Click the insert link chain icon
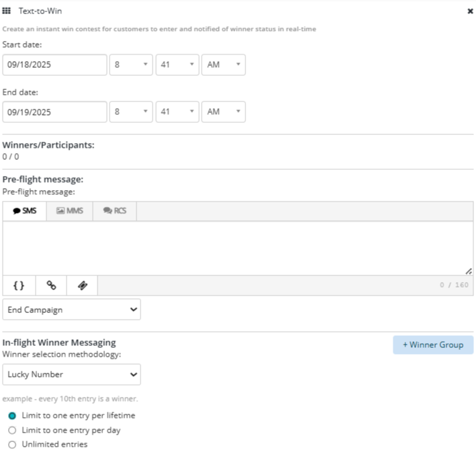The image size is (476, 450). 51,285
